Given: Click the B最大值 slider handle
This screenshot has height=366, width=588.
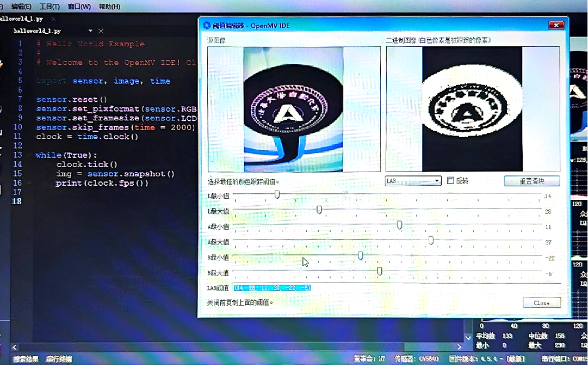Looking at the screenshot, I should [380, 271].
